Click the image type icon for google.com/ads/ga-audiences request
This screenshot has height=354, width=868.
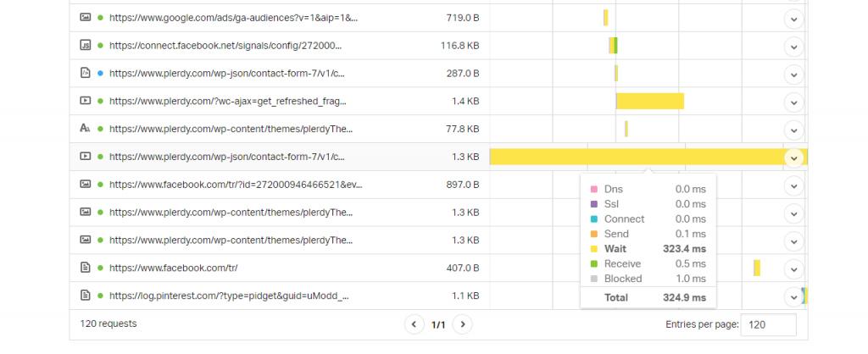tap(85, 17)
